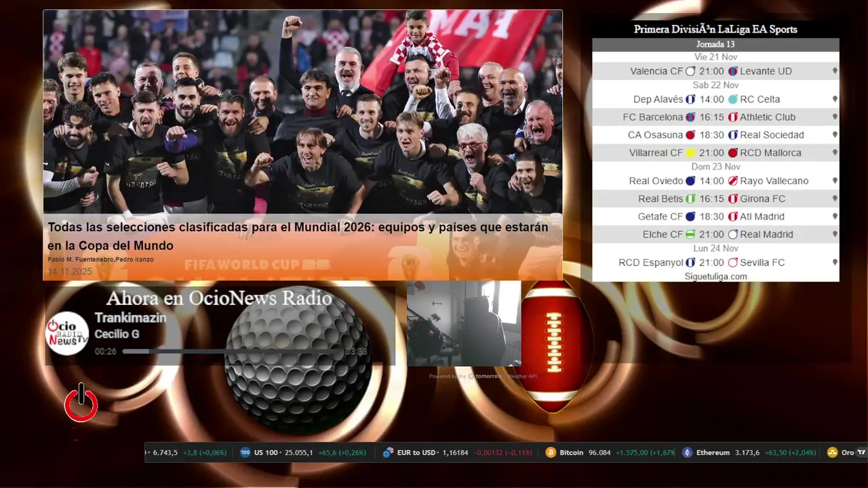Click the 'Lun 24 Nov' date row
This screenshot has height=488, width=868.
click(x=715, y=249)
